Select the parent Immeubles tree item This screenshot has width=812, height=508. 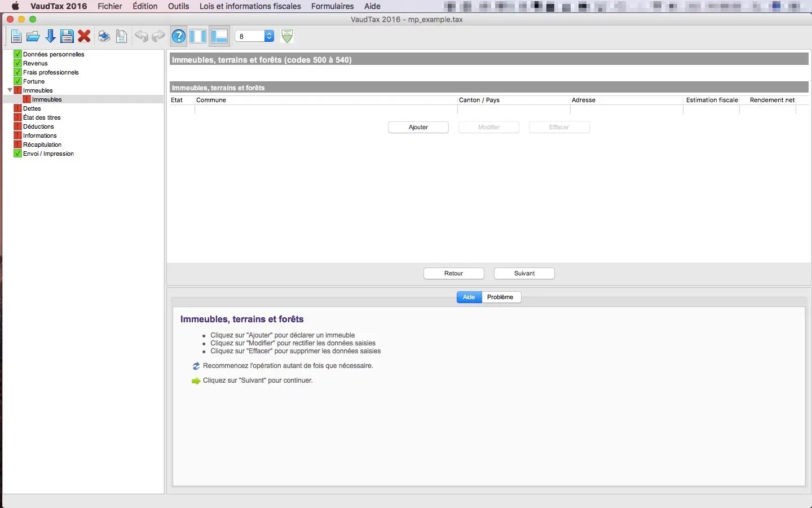[x=38, y=90]
